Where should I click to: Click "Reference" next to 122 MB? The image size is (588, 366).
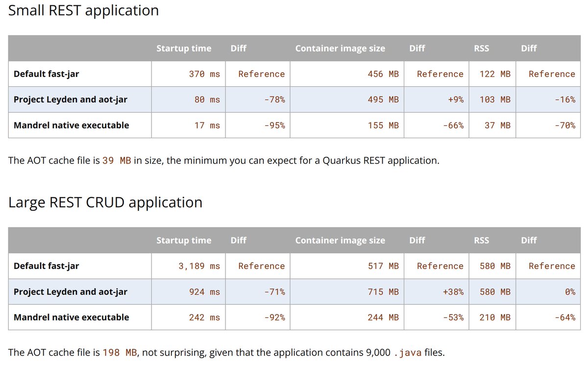pyautogui.click(x=552, y=74)
